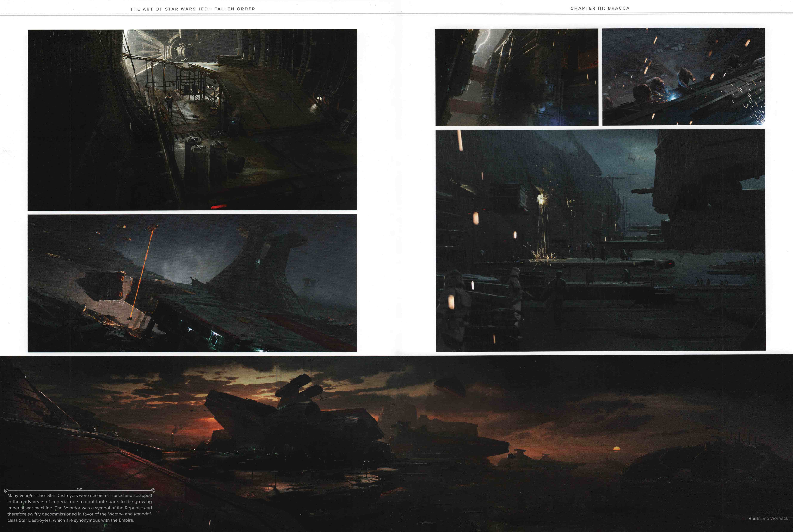Click the caption beginning "Many Venator-class Star Destroyers"
The image size is (793, 532).
click(80, 508)
